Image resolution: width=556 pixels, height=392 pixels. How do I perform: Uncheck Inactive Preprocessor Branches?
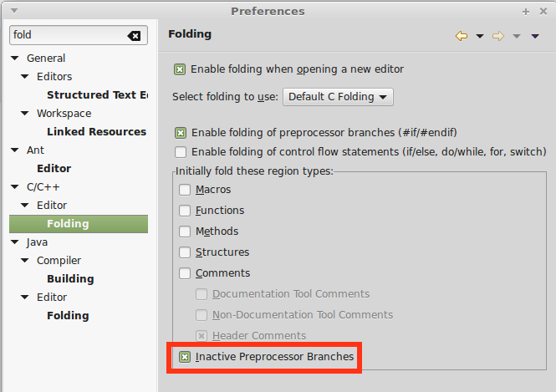[185, 357]
